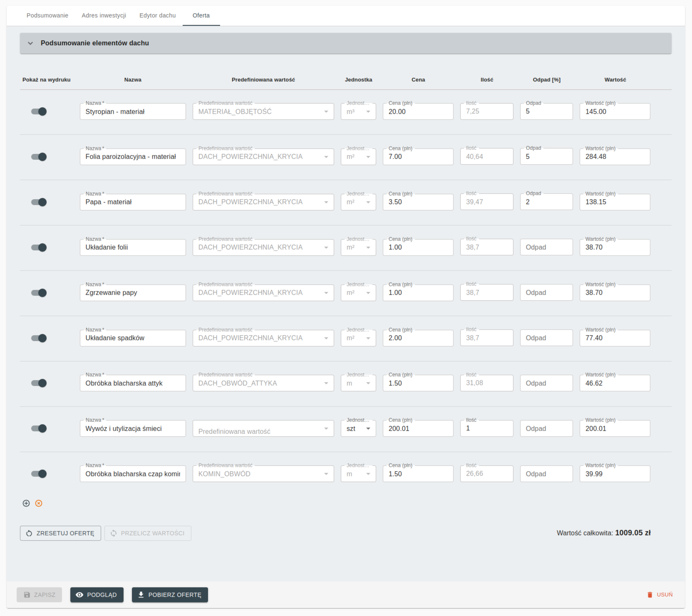Click Odpad field for Obróbka blacharska czap komin
Viewport: 692px width, 616px height.
coord(546,474)
